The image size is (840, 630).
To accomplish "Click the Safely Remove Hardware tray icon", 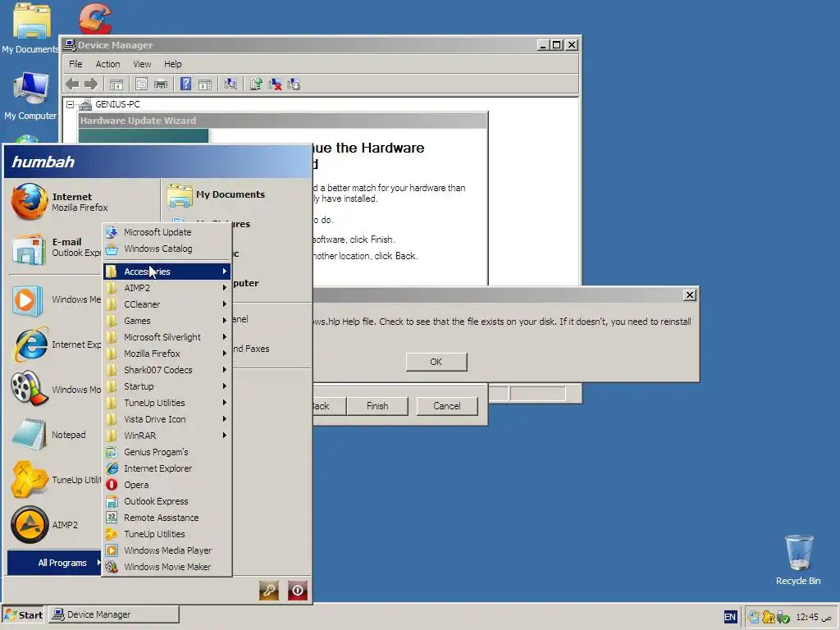I will [x=783, y=617].
